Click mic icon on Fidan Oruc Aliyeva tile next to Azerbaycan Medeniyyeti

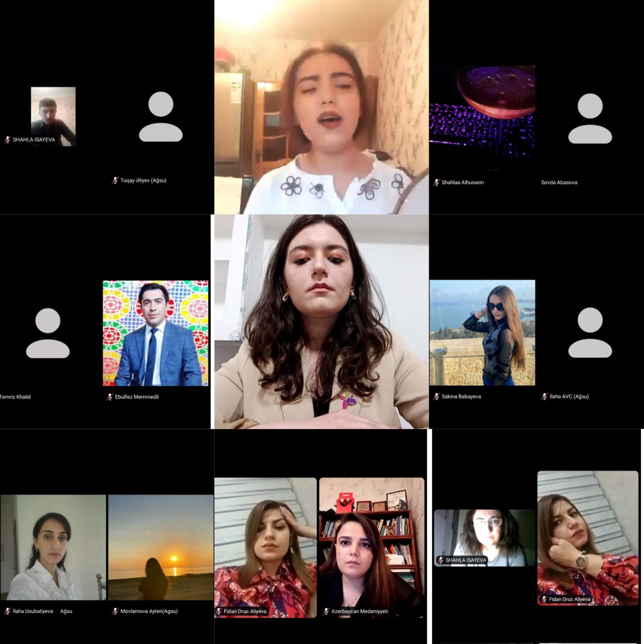[219, 611]
